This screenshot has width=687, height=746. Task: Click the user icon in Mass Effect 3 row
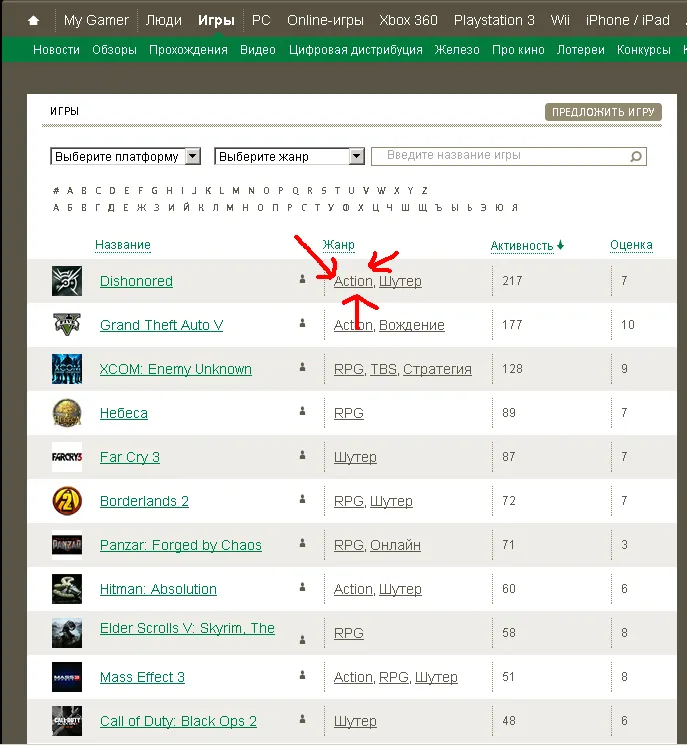302,675
